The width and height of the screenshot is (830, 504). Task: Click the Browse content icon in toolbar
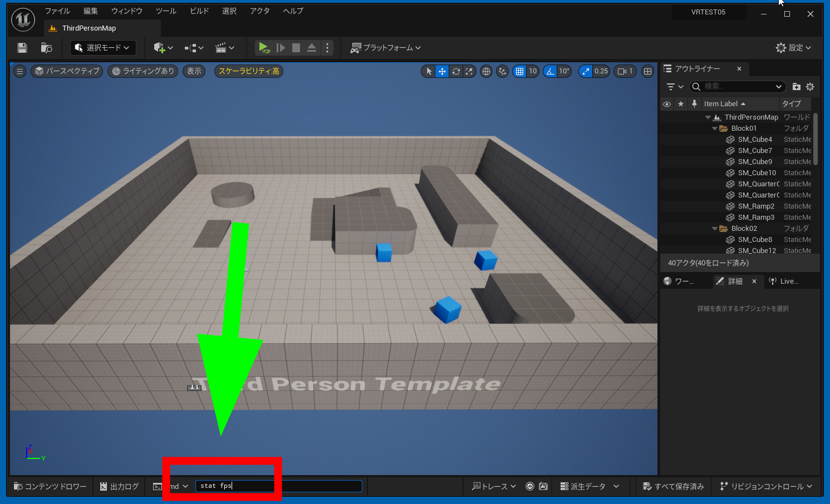pos(46,48)
